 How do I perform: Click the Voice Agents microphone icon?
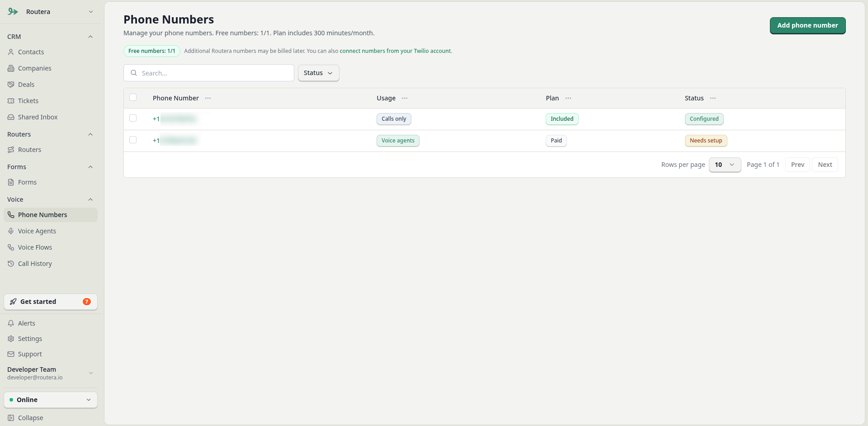[11, 231]
